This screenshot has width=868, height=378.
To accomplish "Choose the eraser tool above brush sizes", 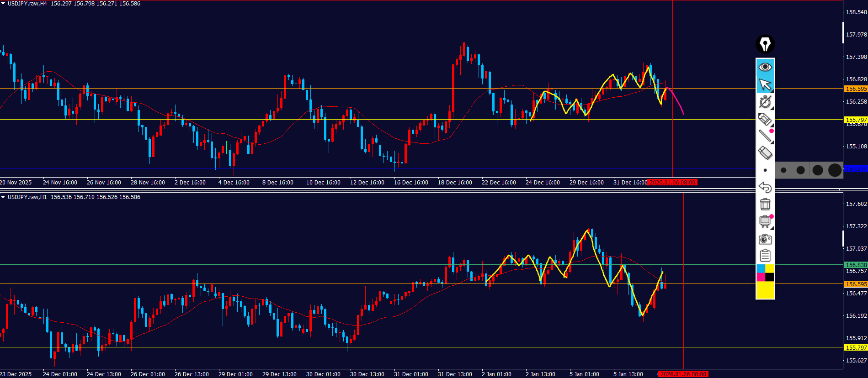I will [765, 152].
